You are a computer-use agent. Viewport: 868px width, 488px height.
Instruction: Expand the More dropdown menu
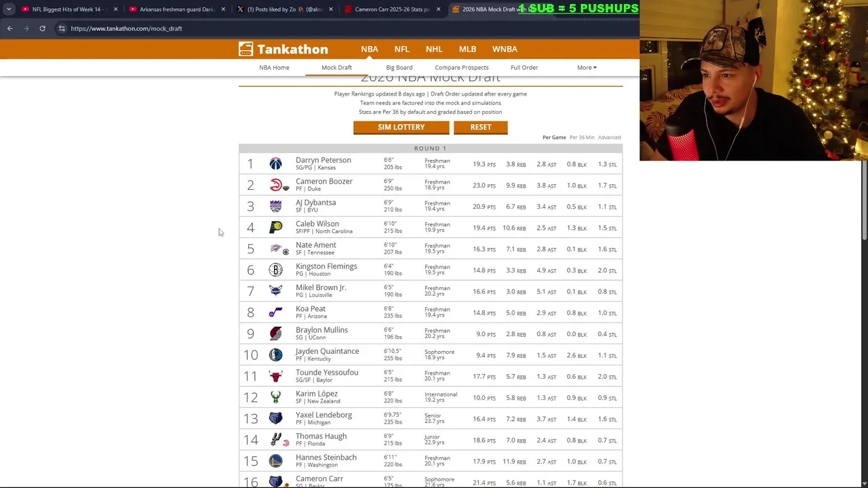tap(587, 67)
